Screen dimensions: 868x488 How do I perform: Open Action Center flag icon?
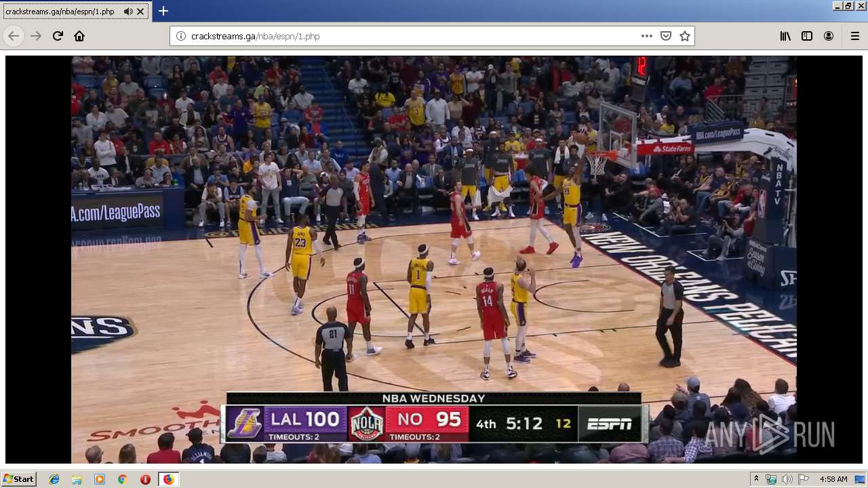click(x=803, y=479)
